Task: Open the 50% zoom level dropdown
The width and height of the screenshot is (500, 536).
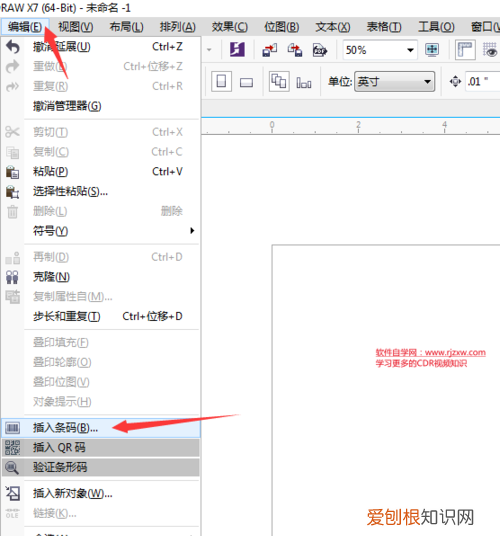Action: pyautogui.click(x=410, y=50)
